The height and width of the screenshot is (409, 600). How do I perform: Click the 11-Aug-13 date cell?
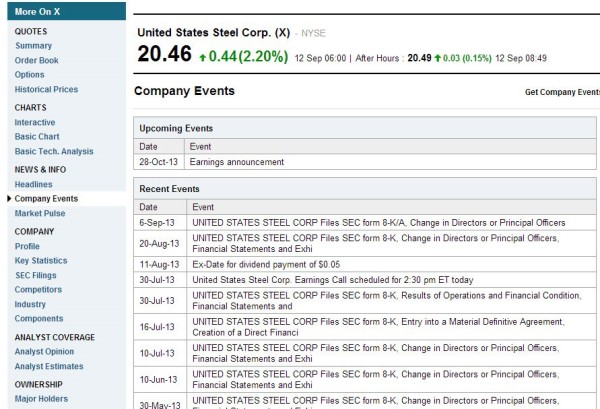[x=159, y=264]
